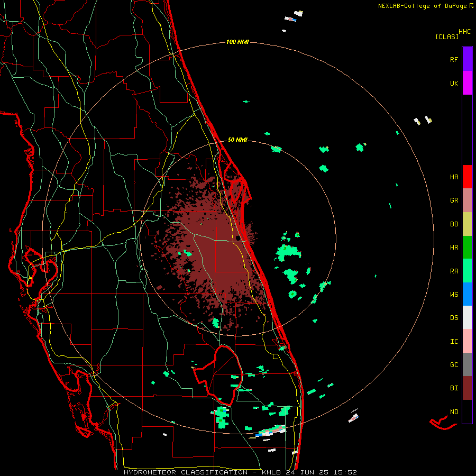
Task: Select the WS blue legend swatch
Action: coord(467,294)
